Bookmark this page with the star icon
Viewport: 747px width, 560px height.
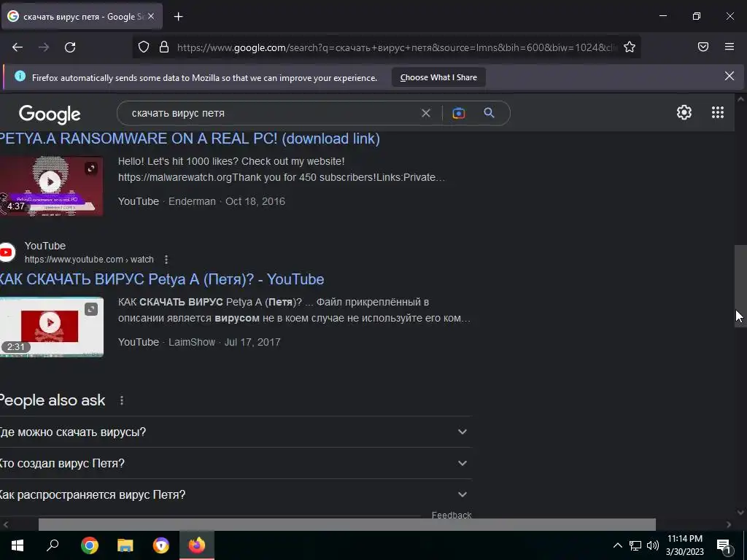tap(630, 47)
